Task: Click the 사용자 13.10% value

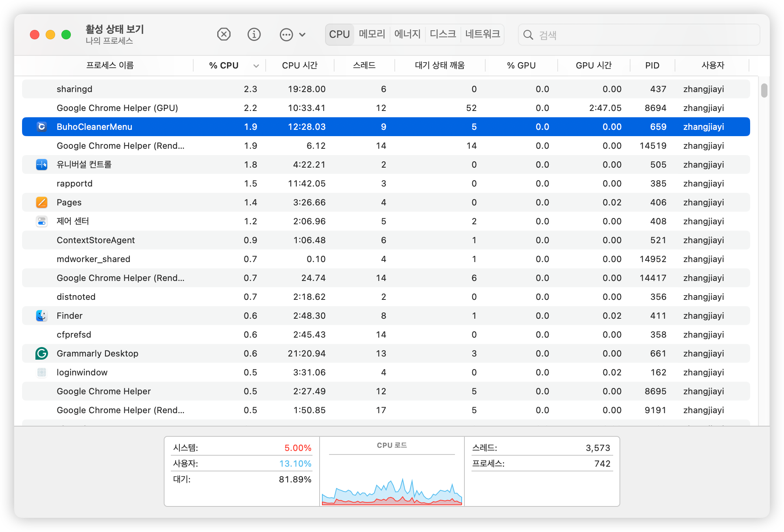Action: (x=295, y=464)
